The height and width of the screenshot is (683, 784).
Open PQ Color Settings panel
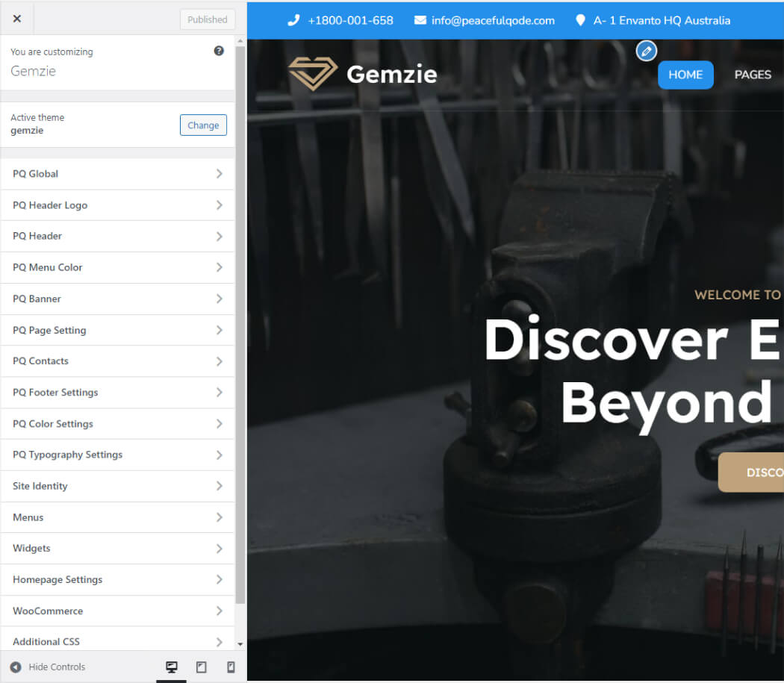point(117,423)
